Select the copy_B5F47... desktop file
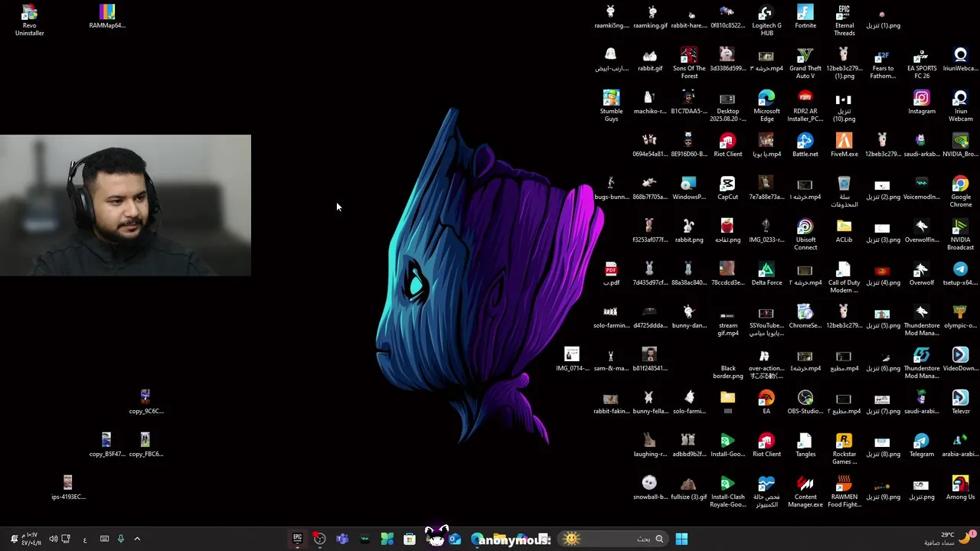 (106, 445)
